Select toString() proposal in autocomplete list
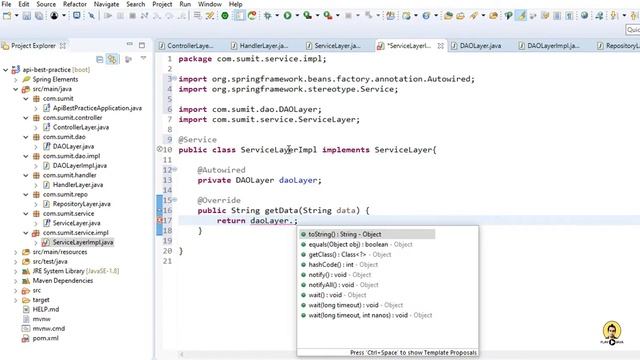 [x=367, y=234]
